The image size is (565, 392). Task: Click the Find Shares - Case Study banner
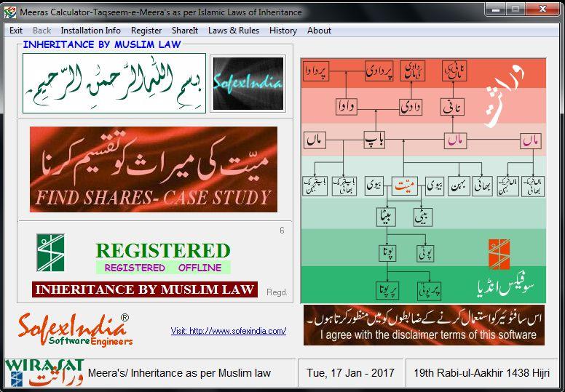click(x=154, y=169)
